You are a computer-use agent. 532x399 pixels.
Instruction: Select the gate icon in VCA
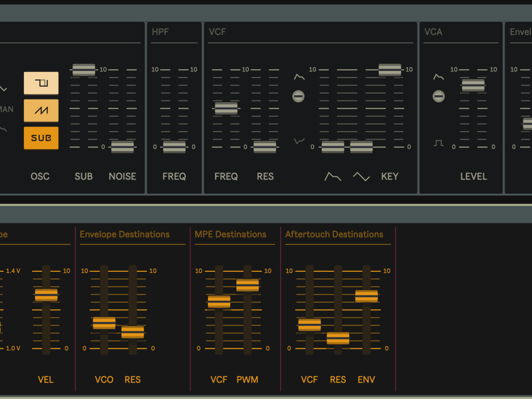pos(438,143)
